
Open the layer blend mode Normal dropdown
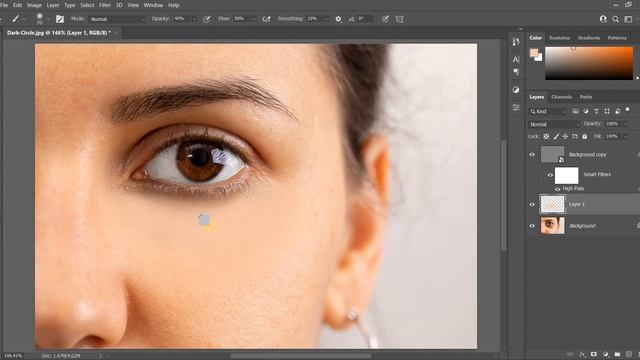click(x=554, y=124)
